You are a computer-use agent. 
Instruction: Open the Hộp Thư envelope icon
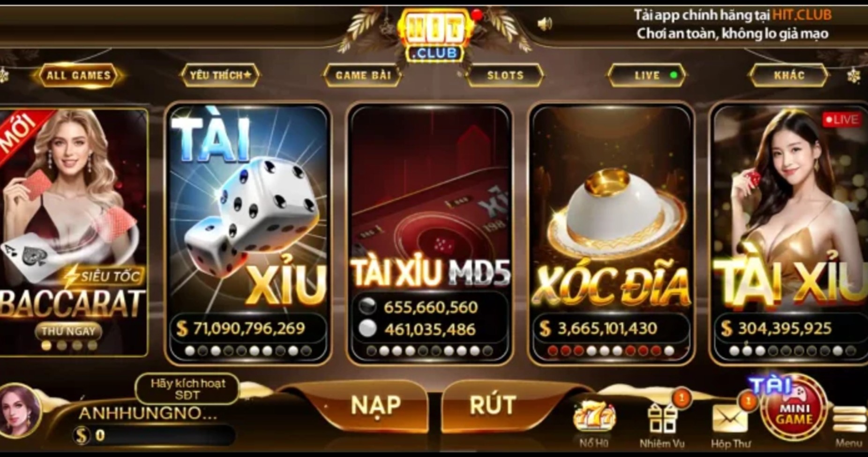point(730,419)
